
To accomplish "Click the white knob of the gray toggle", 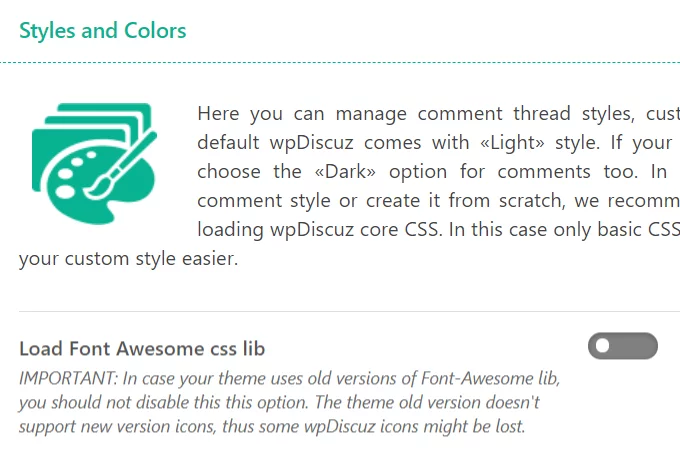I will point(602,346).
